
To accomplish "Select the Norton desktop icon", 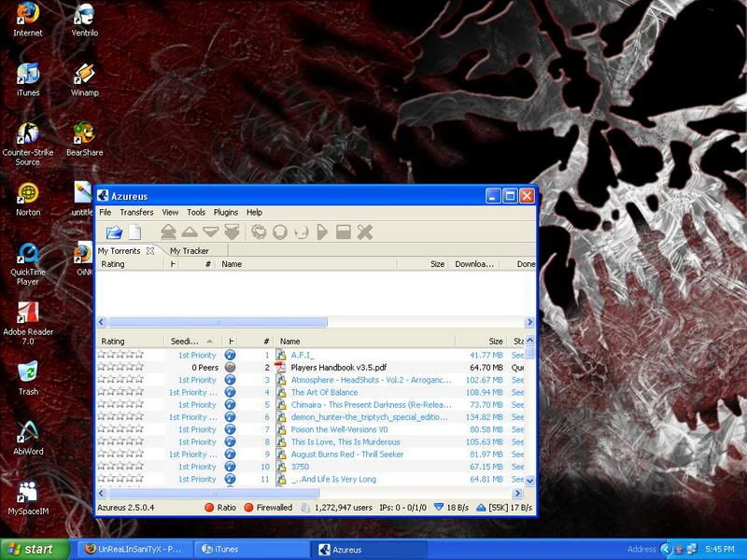I will coord(28,199).
